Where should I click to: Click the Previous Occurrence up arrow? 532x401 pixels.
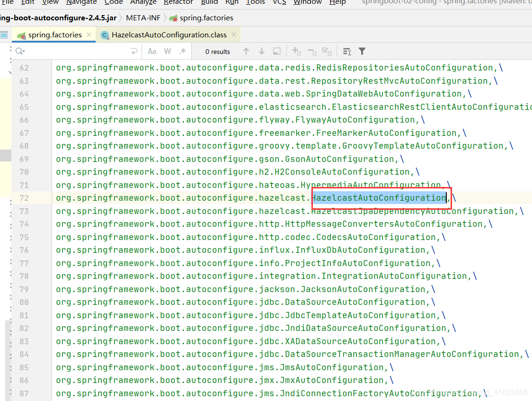[x=246, y=51]
